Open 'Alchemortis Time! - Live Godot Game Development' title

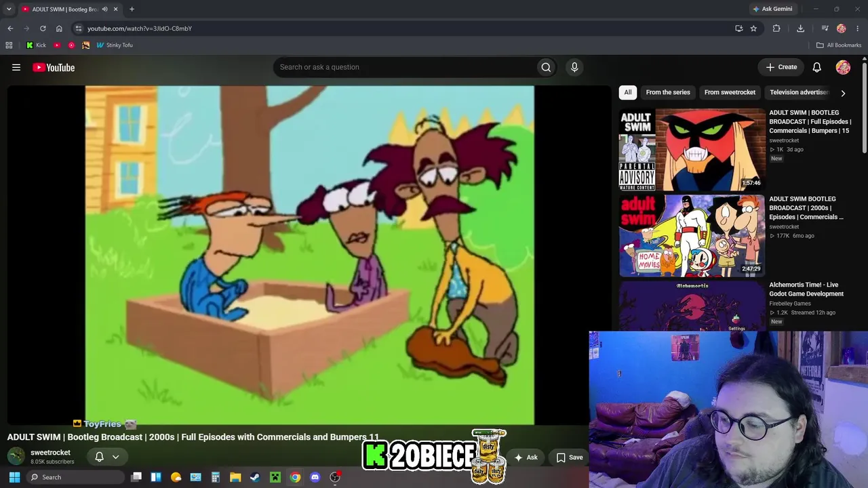tap(806, 289)
